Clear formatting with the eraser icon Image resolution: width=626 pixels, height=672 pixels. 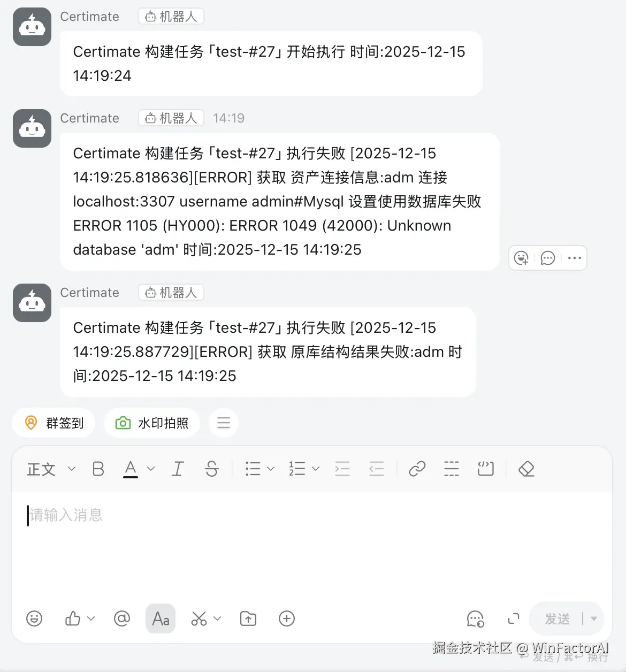(526, 469)
